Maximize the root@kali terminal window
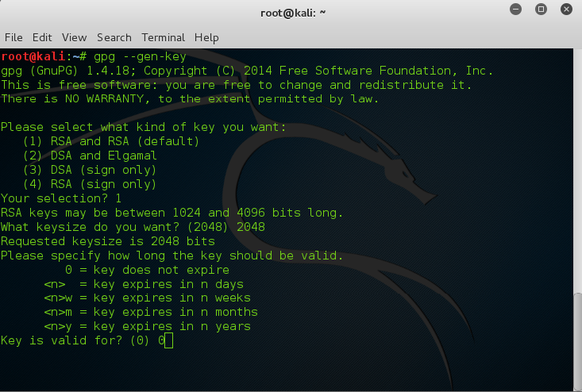This screenshot has width=582, height=392. tap(541, 10)
